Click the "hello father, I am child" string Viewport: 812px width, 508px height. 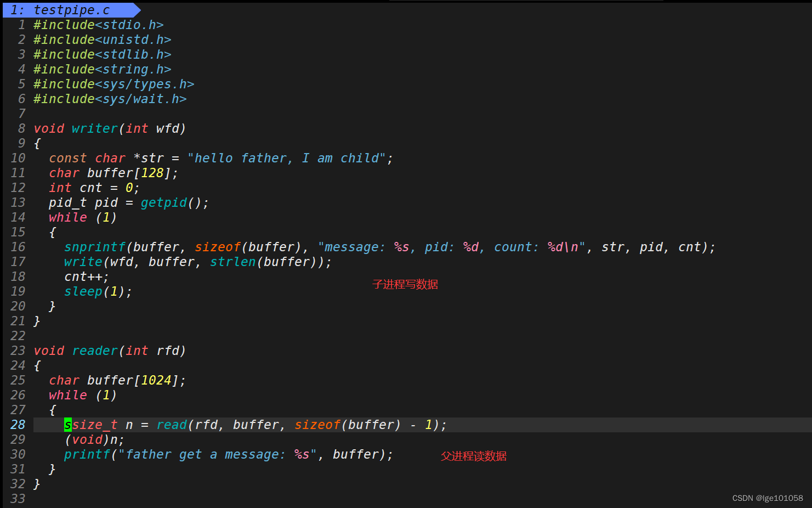(x=286, y=159)
